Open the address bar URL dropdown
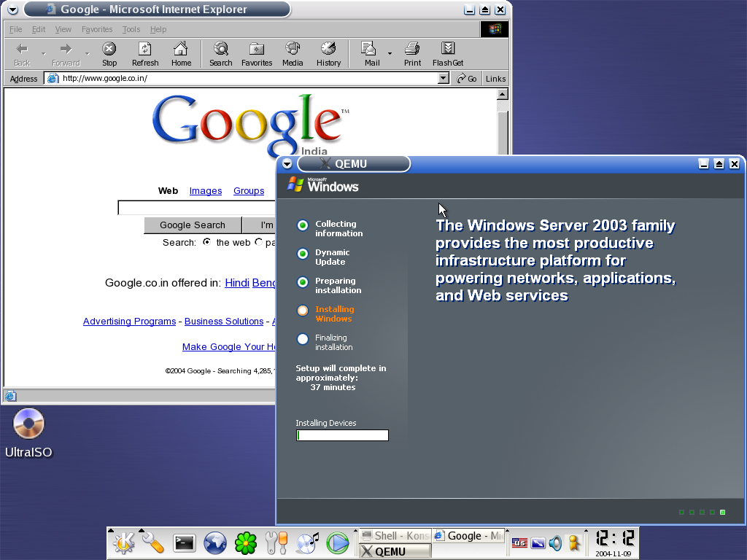 point(443,78)
